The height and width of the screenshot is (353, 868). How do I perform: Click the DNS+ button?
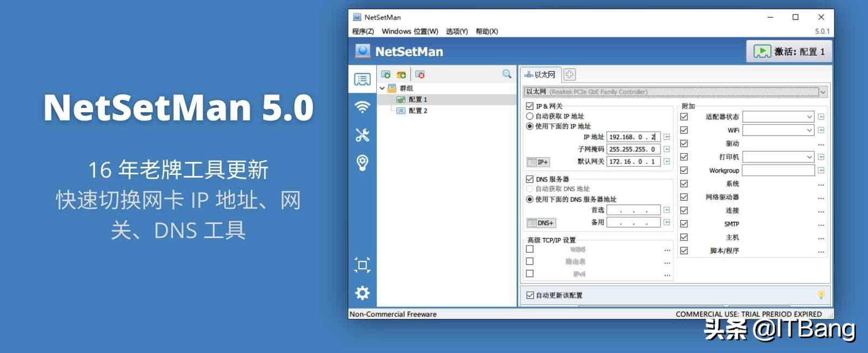[x=540, y=223]
